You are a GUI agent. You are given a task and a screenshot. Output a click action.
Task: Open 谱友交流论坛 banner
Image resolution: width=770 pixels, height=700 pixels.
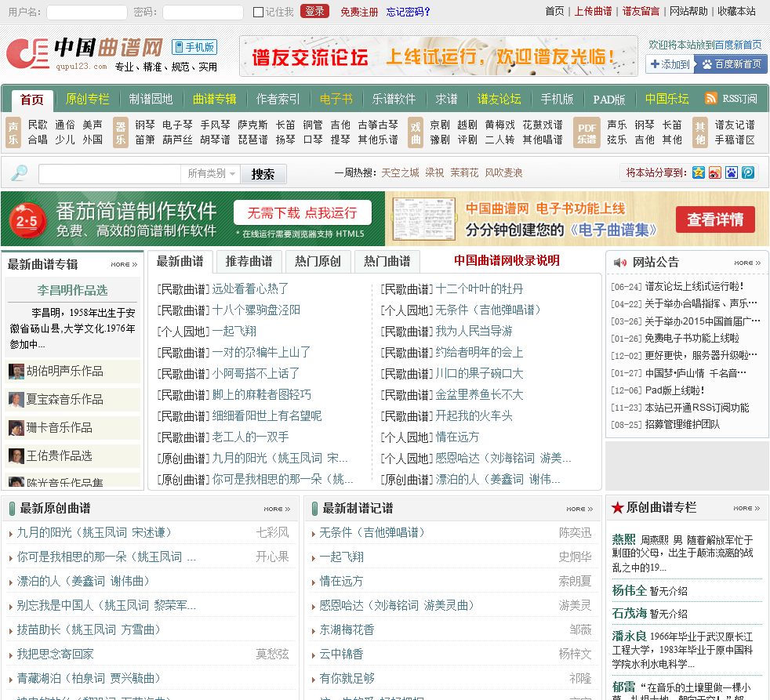click(x=438, y=56)
